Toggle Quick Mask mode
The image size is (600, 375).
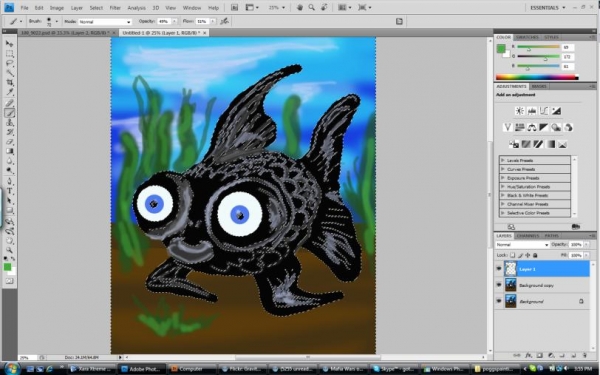(9, 281)
